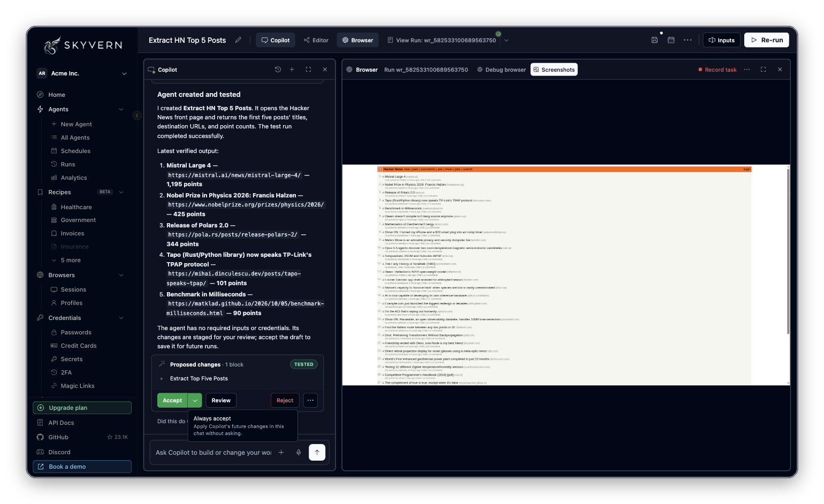824x504 pixels.
Task: Click Record task
Action: pyautogui.click(x=717, y=70)
